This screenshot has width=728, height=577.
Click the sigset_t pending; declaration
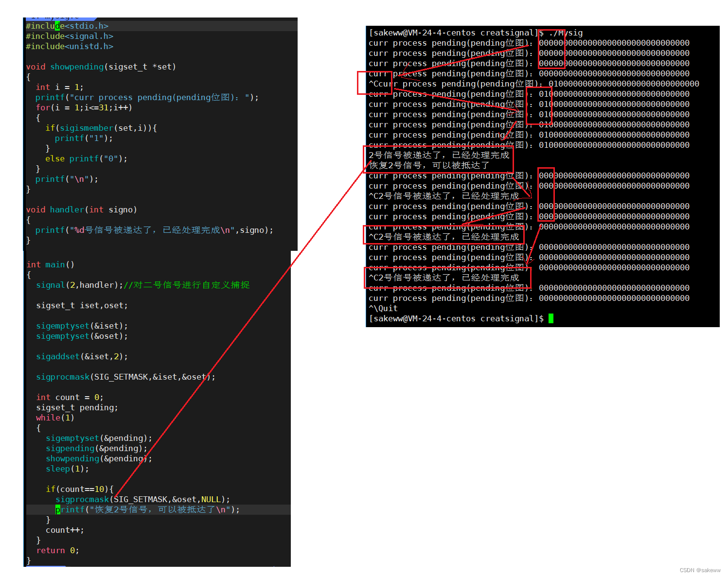(x=77, y=407)
